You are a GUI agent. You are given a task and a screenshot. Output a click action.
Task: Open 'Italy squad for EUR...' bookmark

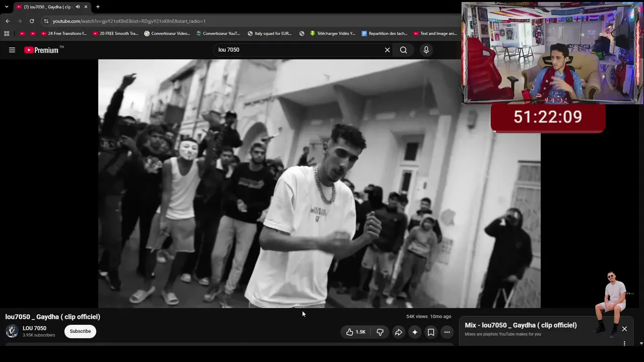(x=270, y=34)
